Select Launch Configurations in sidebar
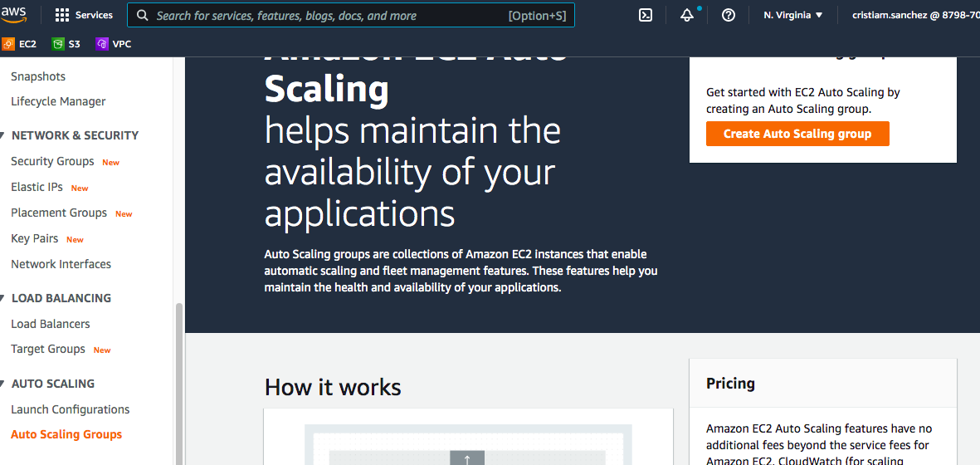The image size is (980, 465). click(70, 409)
